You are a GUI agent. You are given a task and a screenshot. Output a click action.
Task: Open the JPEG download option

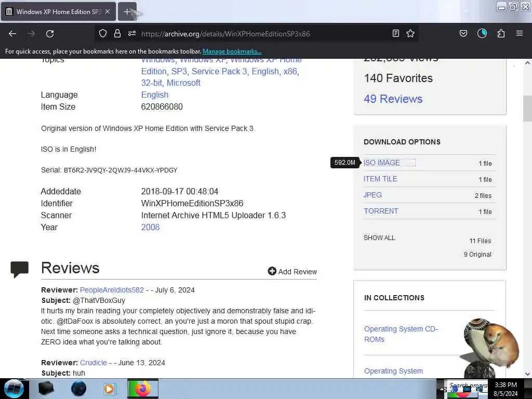(373, 195)
